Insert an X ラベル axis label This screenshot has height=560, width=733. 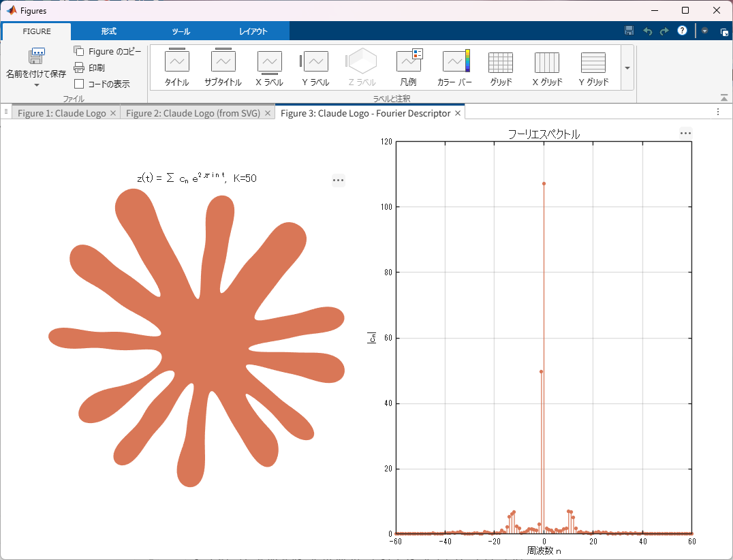(x=269, y=67)
